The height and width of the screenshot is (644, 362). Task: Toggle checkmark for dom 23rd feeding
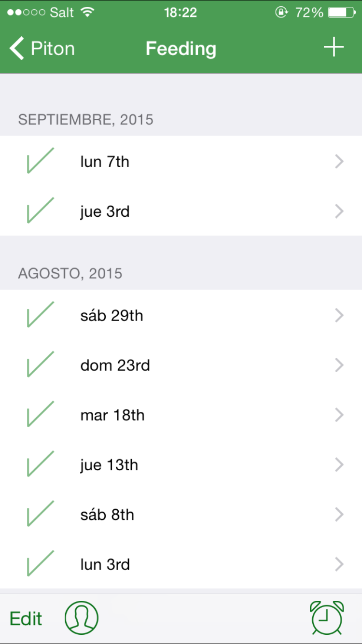tap(40, 365)
